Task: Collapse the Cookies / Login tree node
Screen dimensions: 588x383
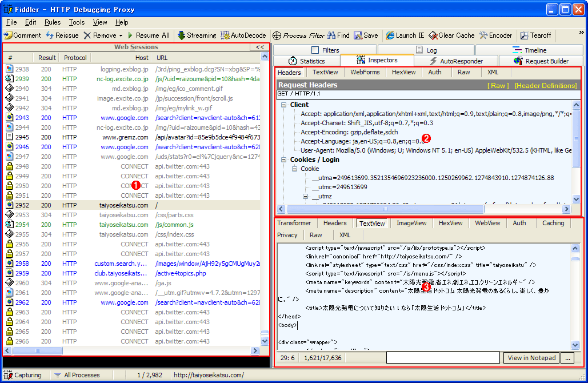Action: click(284, 160)
